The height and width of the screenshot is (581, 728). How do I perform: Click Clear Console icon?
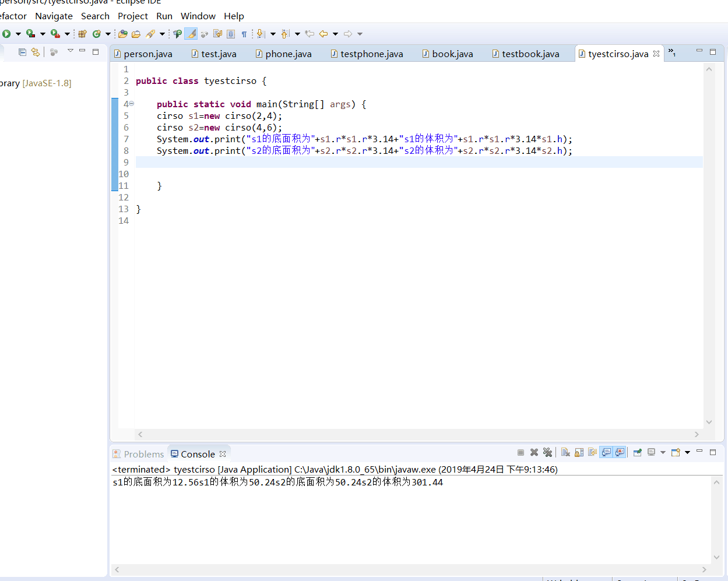point(565,452)
